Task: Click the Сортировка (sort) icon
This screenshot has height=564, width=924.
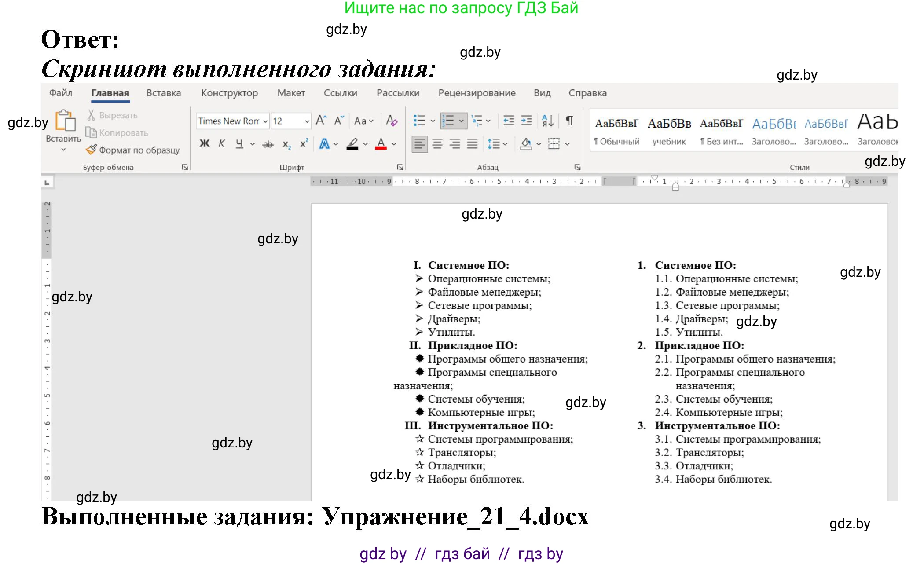Action: [x=549, y=120]
